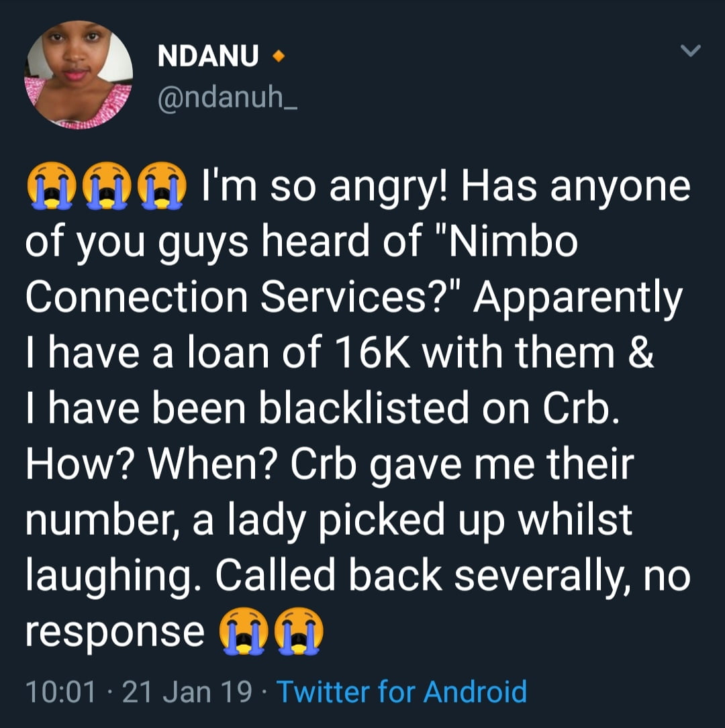Image resolution: width=725 pixels, height=728 pixels.
Task: Click the 10:01 timestamp
Action: pos(59,692)
